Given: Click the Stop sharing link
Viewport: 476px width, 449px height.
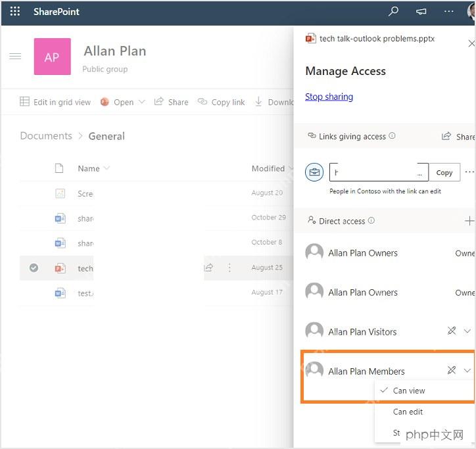Looking at the screenshot, I should tap(329, 97).
